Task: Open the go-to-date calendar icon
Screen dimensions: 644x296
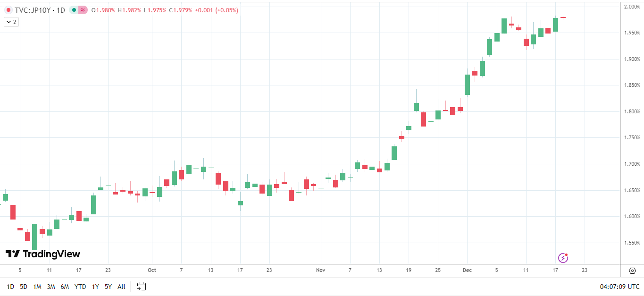Action: (x=142, y=286)
